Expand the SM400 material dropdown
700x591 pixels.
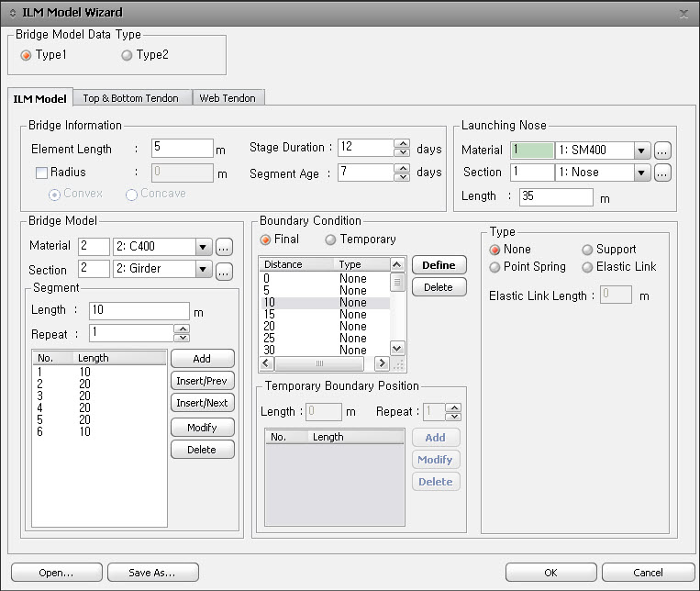[x=642, y=150]
